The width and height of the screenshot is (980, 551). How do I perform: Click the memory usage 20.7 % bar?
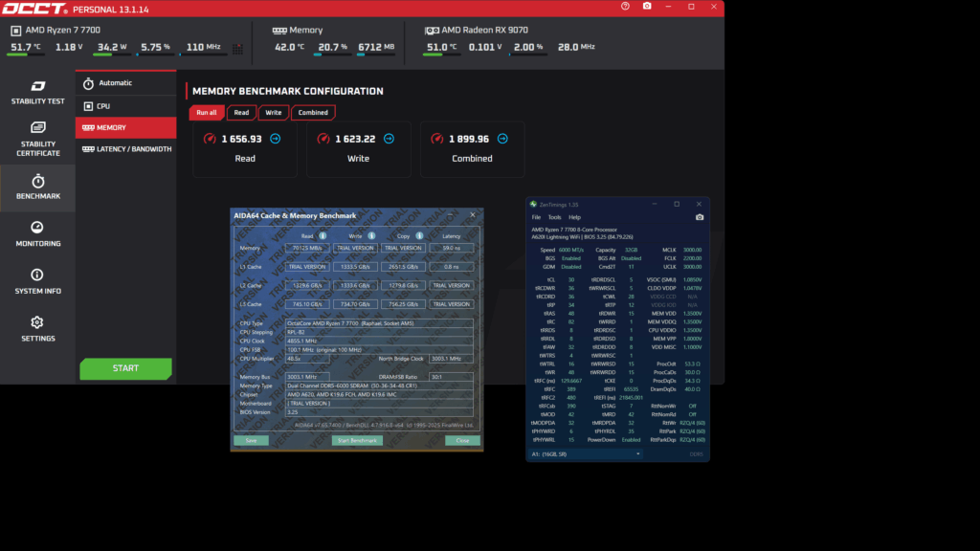[x=332, y=55]
